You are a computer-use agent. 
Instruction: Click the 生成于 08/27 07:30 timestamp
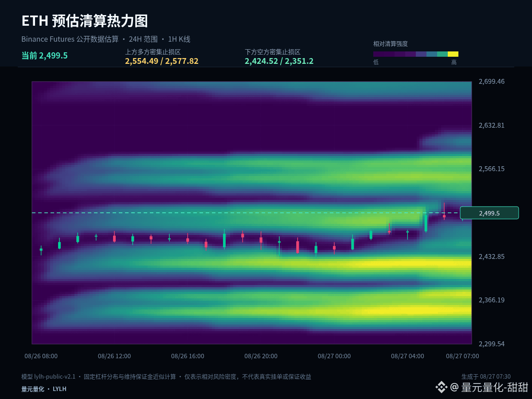[486, 376]
